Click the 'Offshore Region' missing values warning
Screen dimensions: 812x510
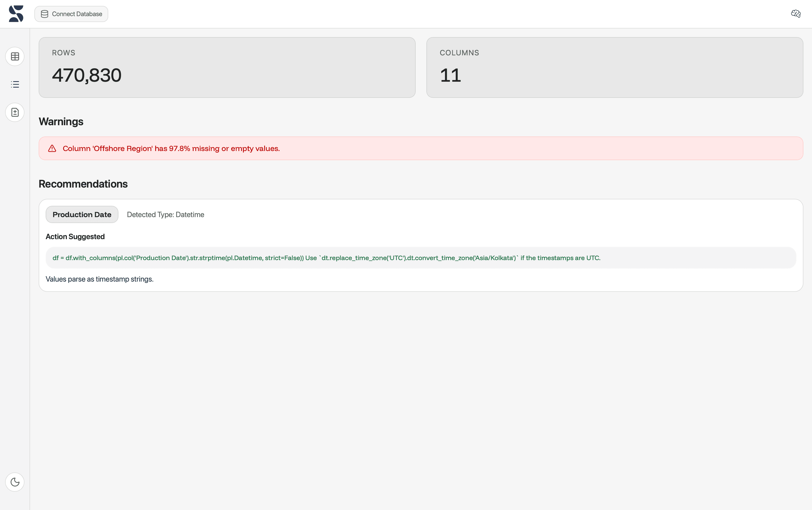click(171, 148)
